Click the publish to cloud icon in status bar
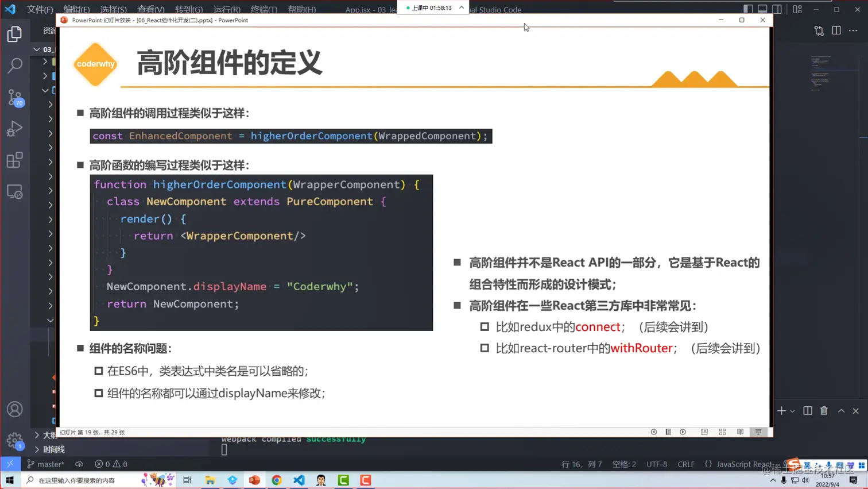868x489 pixels. click(79, 464)
